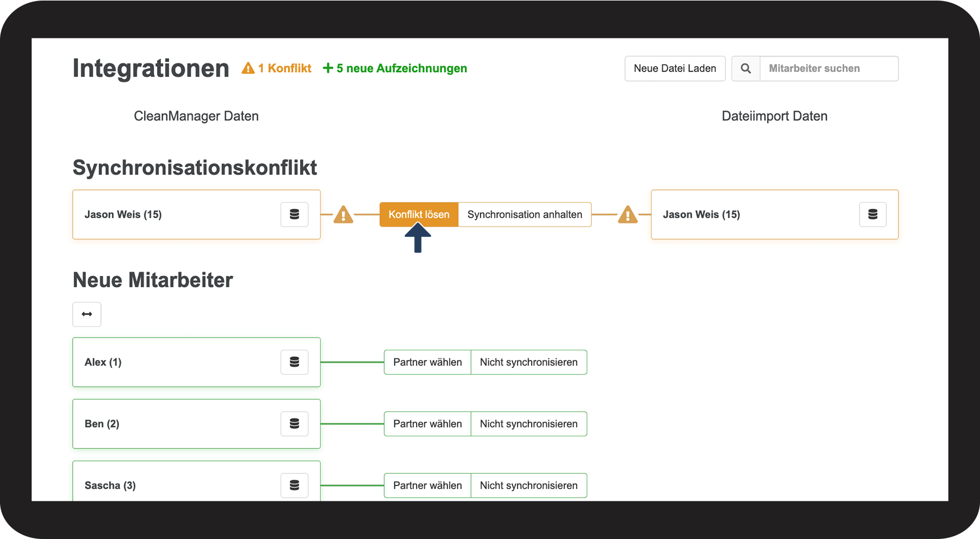The width and height of the screenshot is (980, 539).
Task: Click database icon on right Jason Weis card
Action: [873, 214]
